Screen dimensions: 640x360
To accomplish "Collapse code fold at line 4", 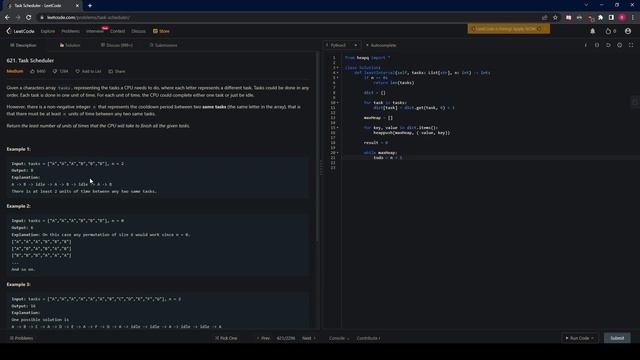I will point(338,73).
